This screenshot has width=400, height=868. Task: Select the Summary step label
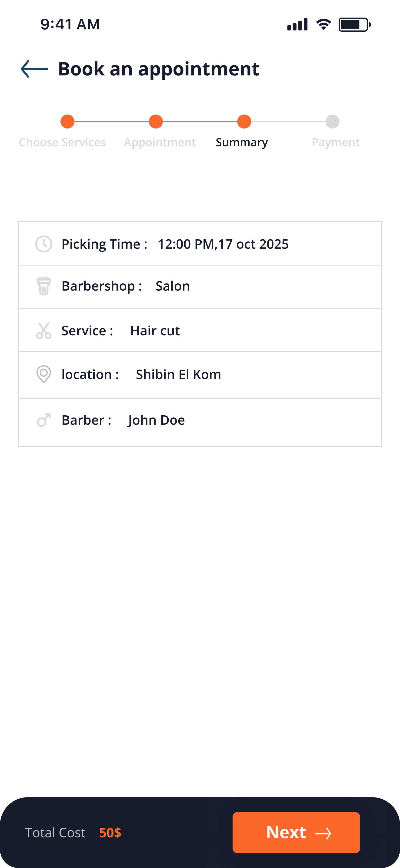coord(242,142)
